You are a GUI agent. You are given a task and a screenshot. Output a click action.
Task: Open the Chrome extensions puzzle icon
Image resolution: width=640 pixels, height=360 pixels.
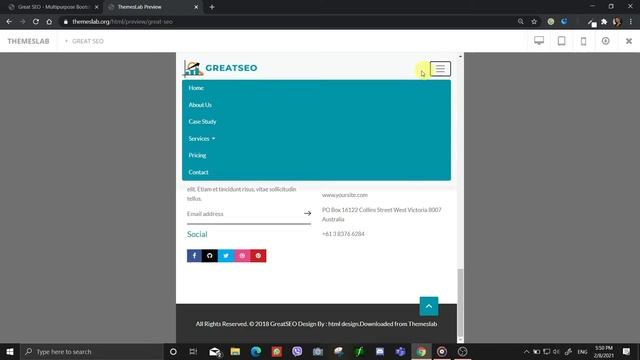coord(604,22)
